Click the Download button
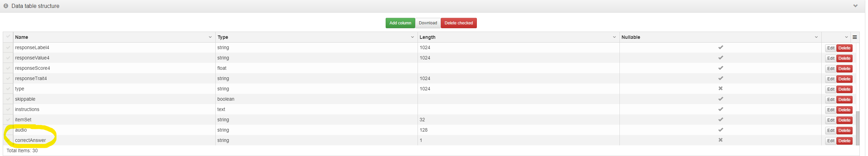The height and width of the screenshot is (156, 868). (428, 23)
